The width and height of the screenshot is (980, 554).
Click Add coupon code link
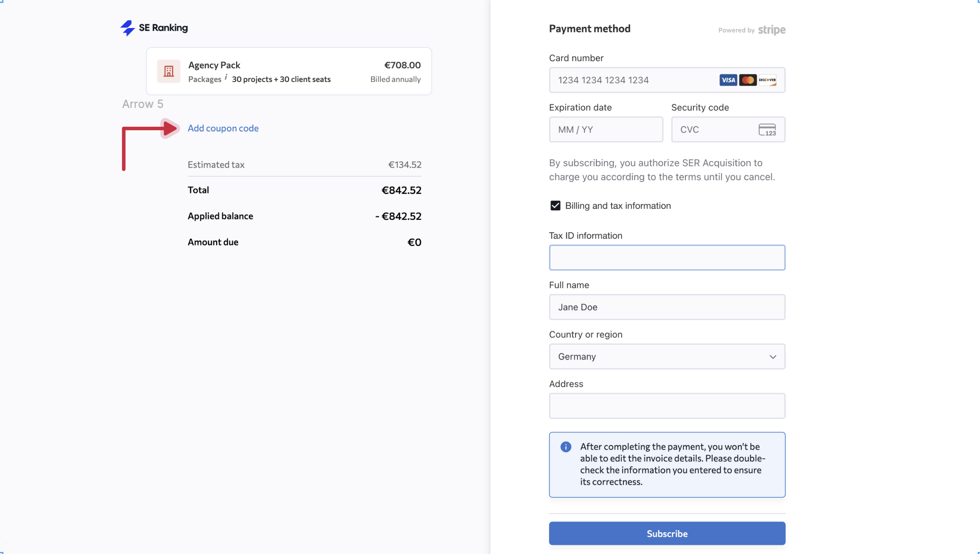pos(223,128)
